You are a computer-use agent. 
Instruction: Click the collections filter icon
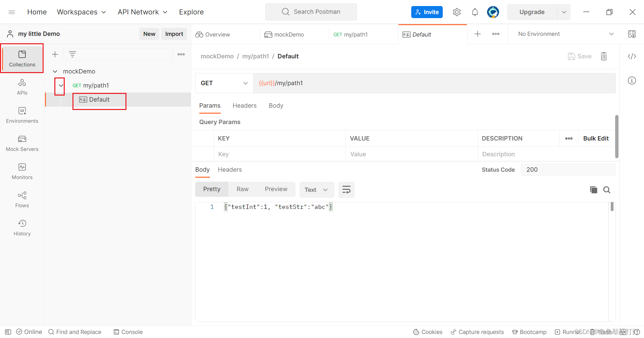[x=72, y=54]
